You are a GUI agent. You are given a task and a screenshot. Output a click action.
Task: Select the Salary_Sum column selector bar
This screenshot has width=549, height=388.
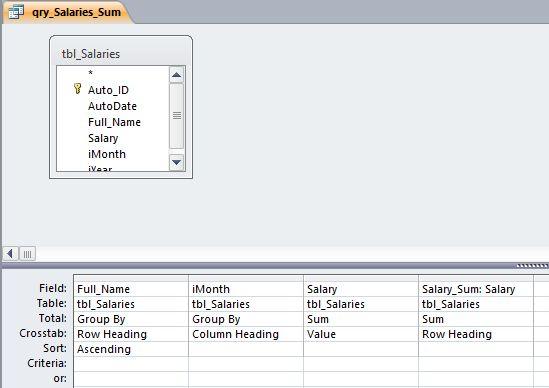click(x=476, y=278)
